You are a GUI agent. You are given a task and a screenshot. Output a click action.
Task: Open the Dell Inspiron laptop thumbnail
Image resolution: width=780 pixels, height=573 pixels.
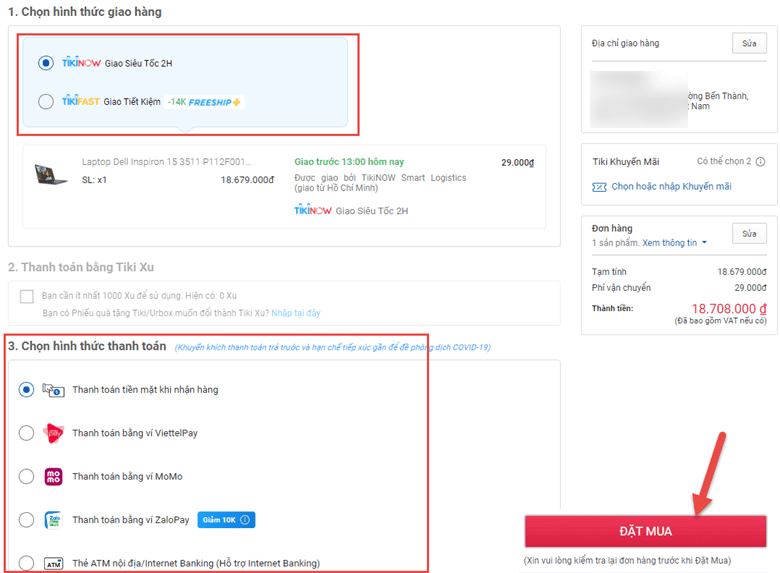(50, 175)
